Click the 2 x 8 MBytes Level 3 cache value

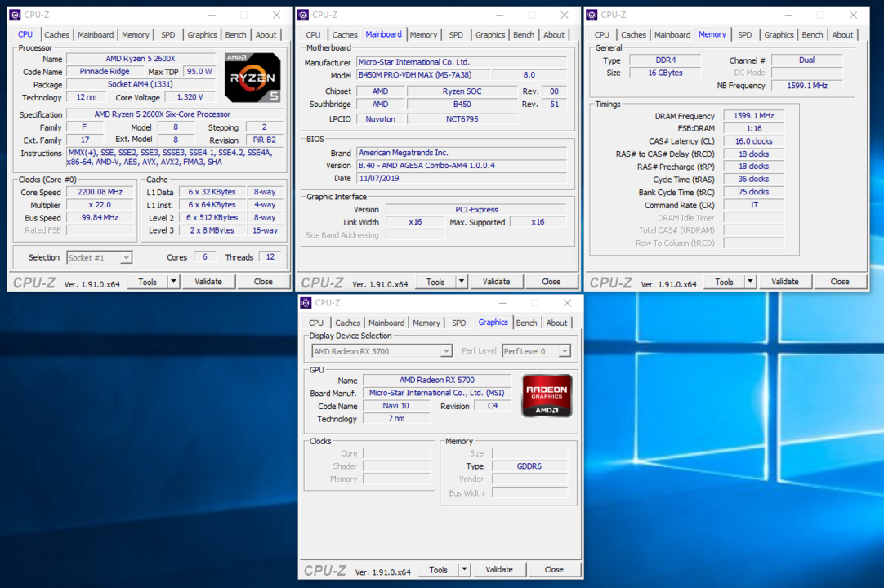coord(212,230)
